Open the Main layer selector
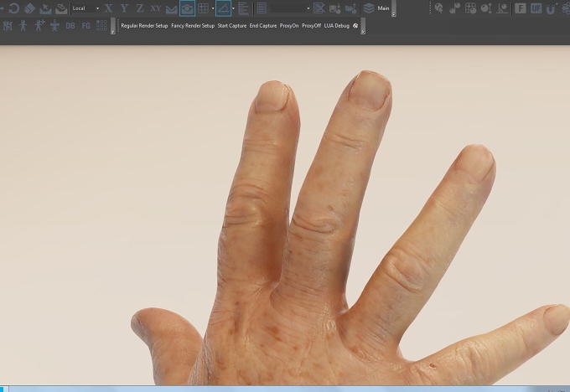Screen dimensions: 570x392 383,8
